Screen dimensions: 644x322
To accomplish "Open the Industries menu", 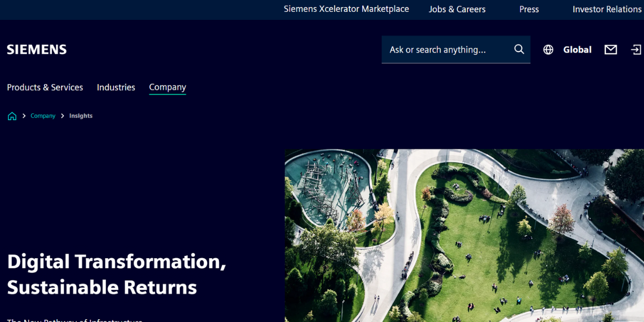I will 116,87.
